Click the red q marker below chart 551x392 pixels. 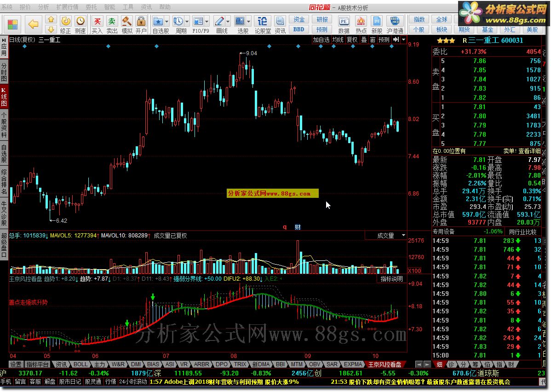click(x=285, y=227)
